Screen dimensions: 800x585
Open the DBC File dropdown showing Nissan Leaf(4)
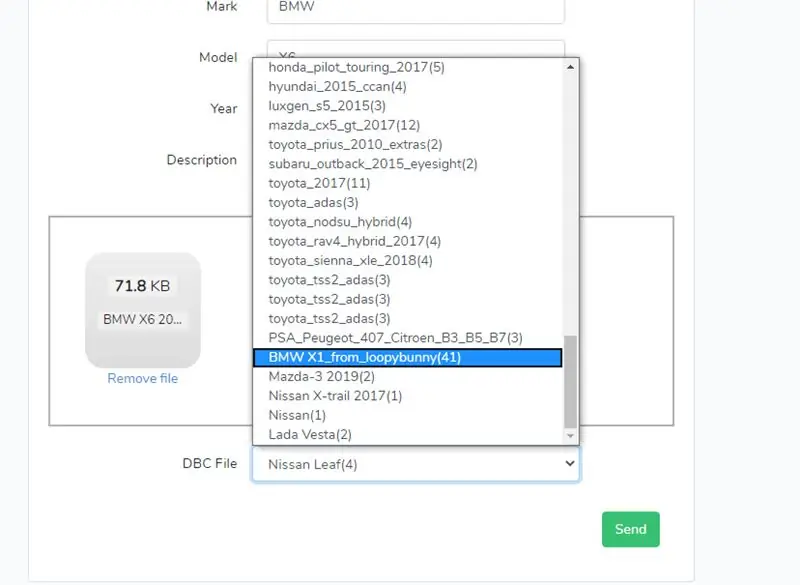(416, 464)
